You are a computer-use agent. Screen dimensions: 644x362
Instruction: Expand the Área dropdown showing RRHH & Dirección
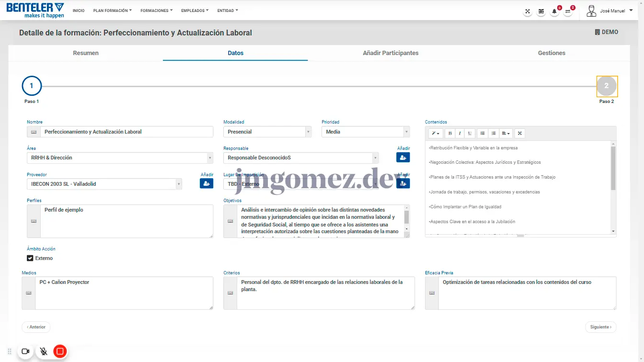[x=120, y=158]
